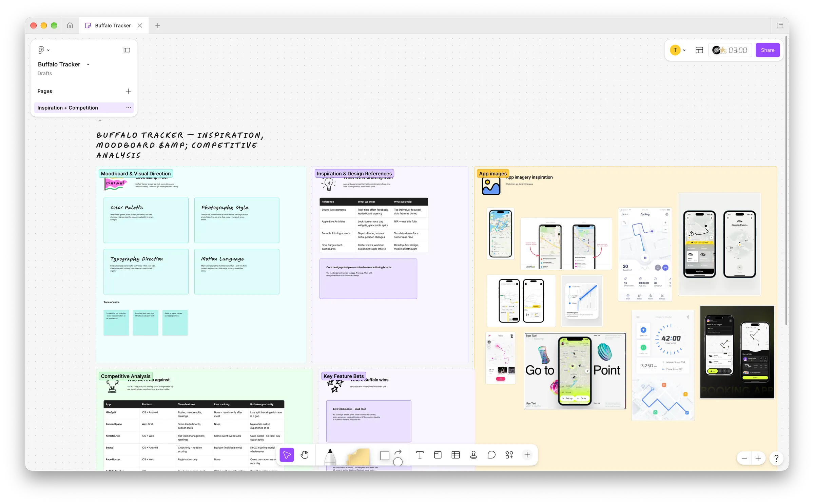Add a new page
The image size is (814, 504).
point(129,91)
